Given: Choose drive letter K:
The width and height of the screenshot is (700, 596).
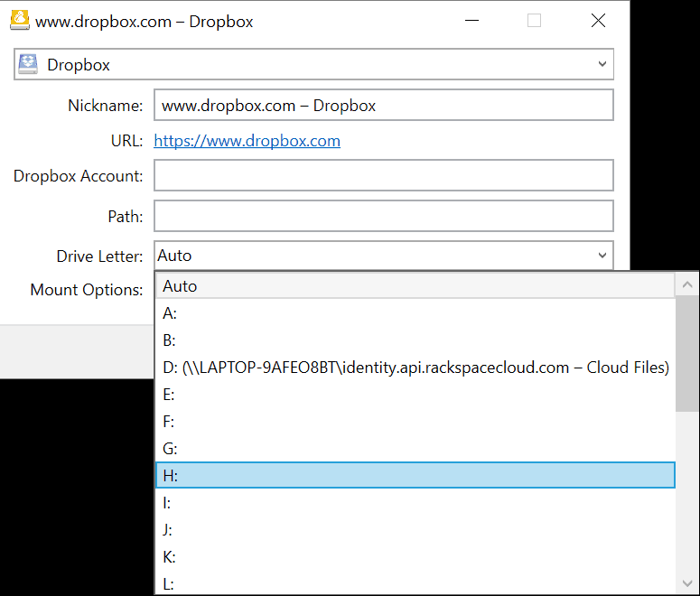Looking at the screenshot, I should [415, 556].
